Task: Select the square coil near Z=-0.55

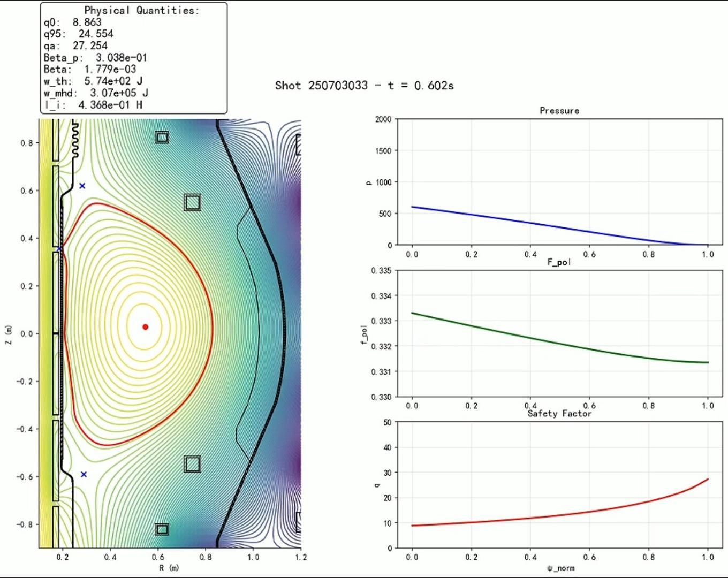Action: click(192, 463)
